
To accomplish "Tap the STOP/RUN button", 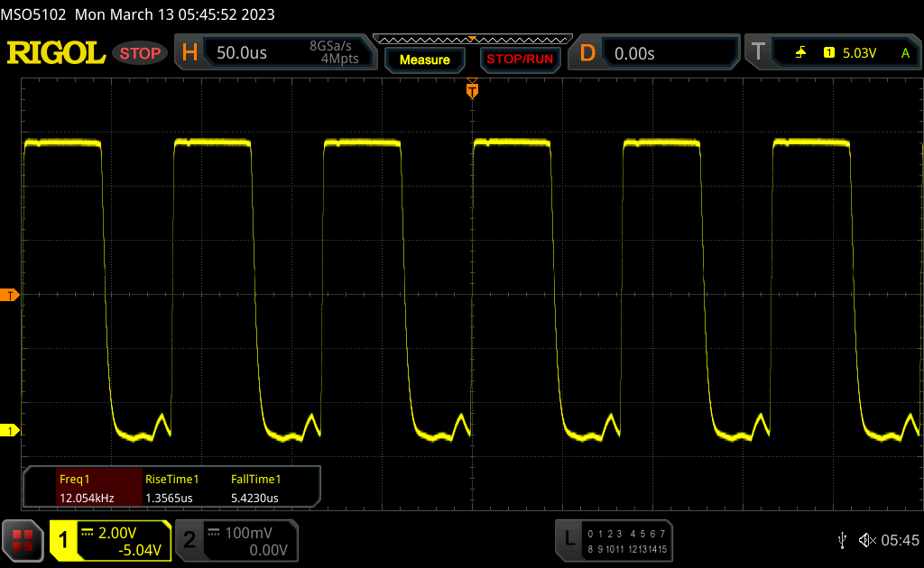I will tap(520, 60).
